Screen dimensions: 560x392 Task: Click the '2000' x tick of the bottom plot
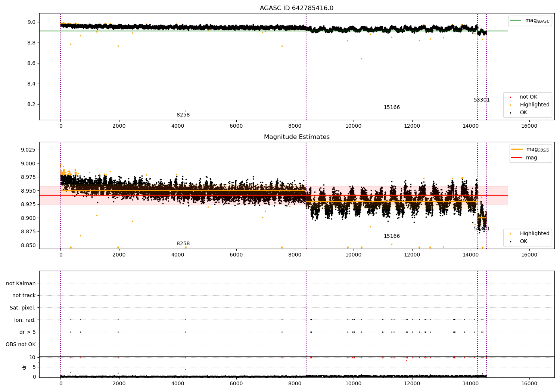point(119,384)
